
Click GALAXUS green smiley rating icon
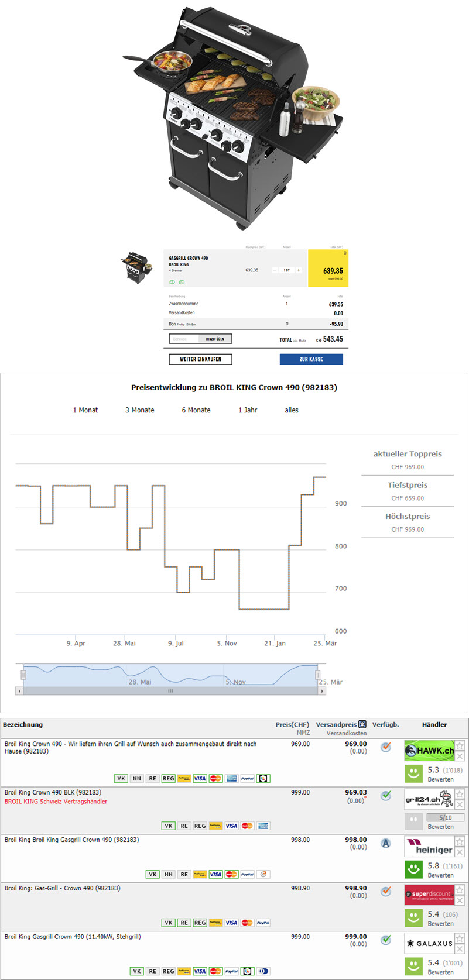tap(413, 966)
